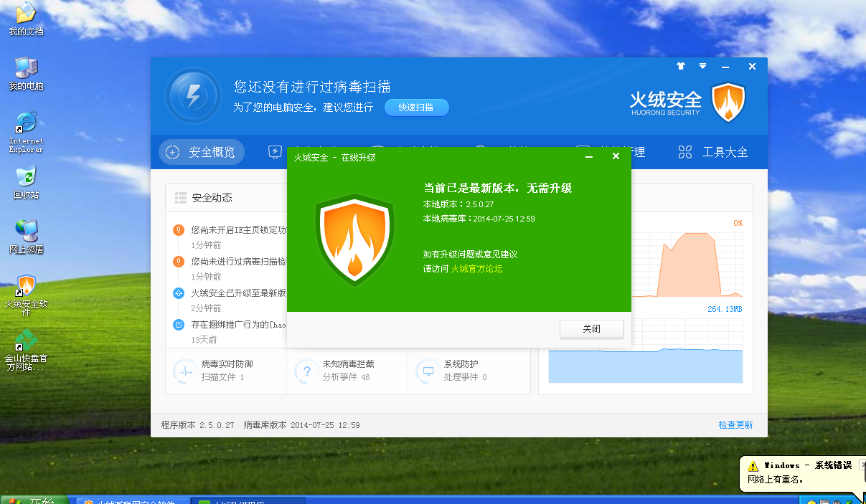Click the 未知病毒拦截 question mark icon
Viewport: 866px width, 504px height.
pyautogui.click(x=307, y=371)
